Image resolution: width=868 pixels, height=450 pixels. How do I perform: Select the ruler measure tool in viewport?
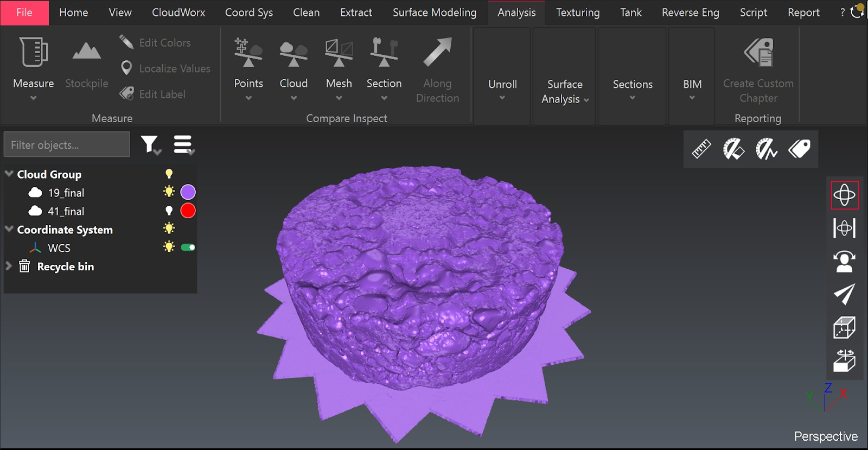701,149
